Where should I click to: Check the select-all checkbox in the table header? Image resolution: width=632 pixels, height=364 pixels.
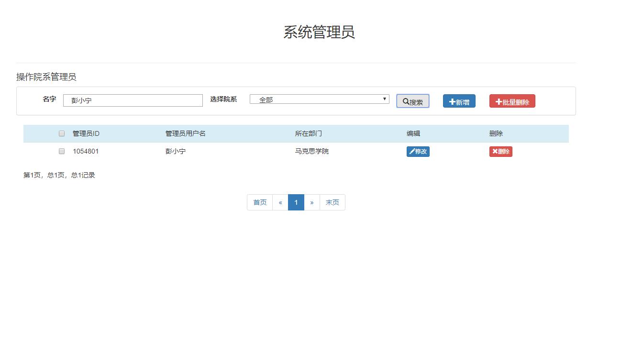point(61,133)
